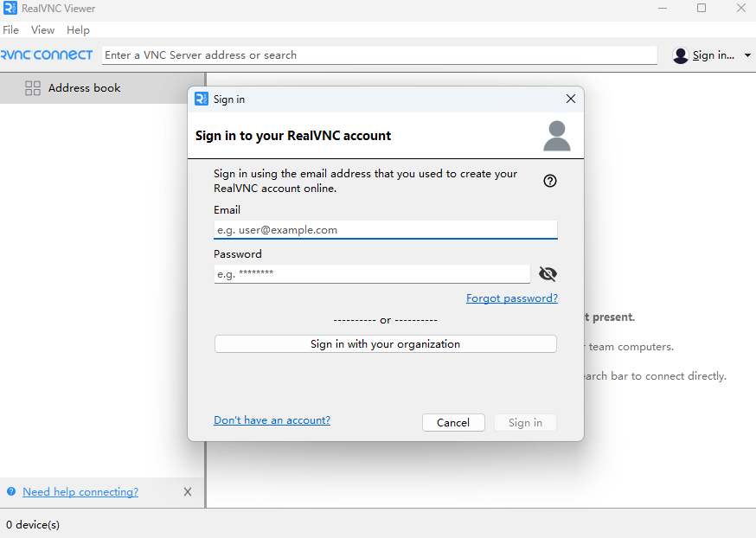Follow the Don't have an account link

point(272,420)
